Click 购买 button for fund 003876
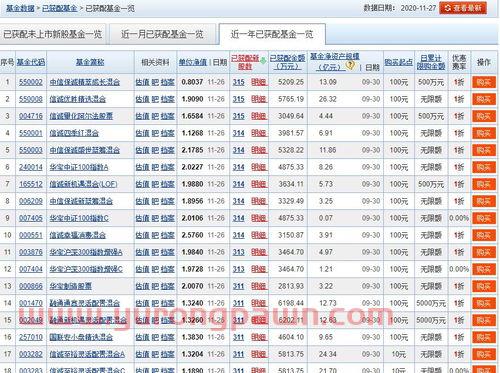The height and width of the screenshot is (373, 500). click(484, 252)
